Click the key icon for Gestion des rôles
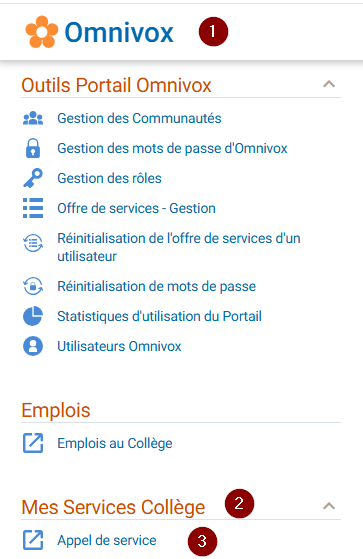363x559 pixels. [x=33, y=178]
